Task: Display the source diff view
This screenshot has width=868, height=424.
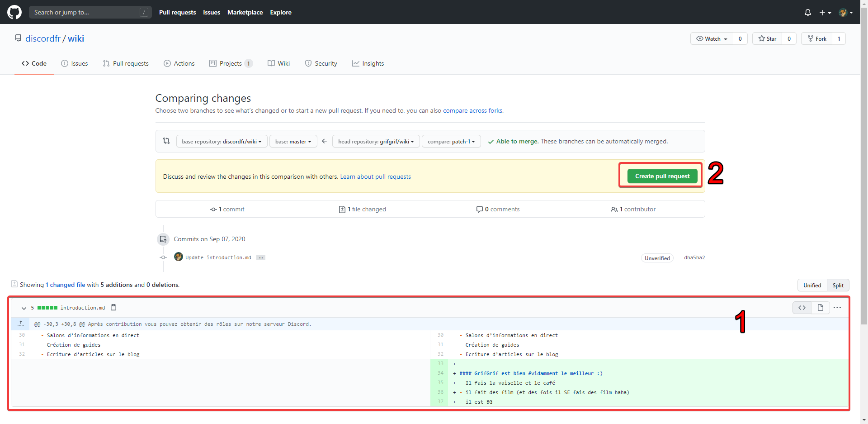Action: (x=802, y=308)
